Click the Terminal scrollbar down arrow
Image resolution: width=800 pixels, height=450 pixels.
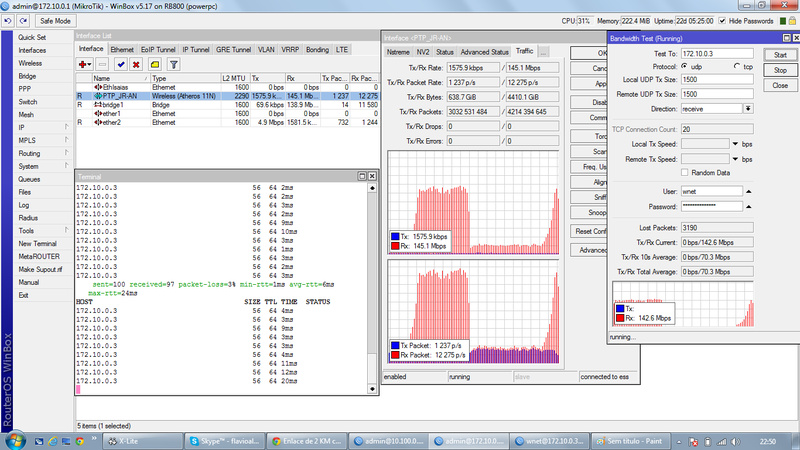(x=372, y=389)
